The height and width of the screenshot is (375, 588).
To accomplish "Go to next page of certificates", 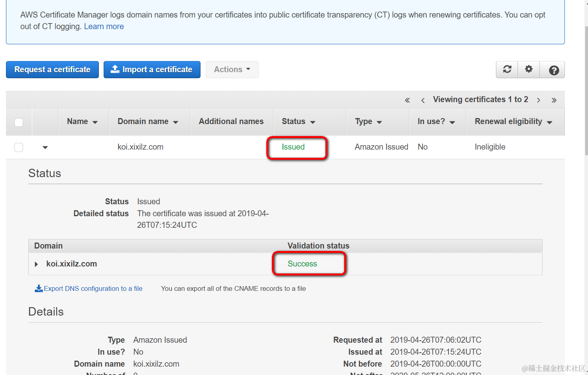I will tap(539, 100).
